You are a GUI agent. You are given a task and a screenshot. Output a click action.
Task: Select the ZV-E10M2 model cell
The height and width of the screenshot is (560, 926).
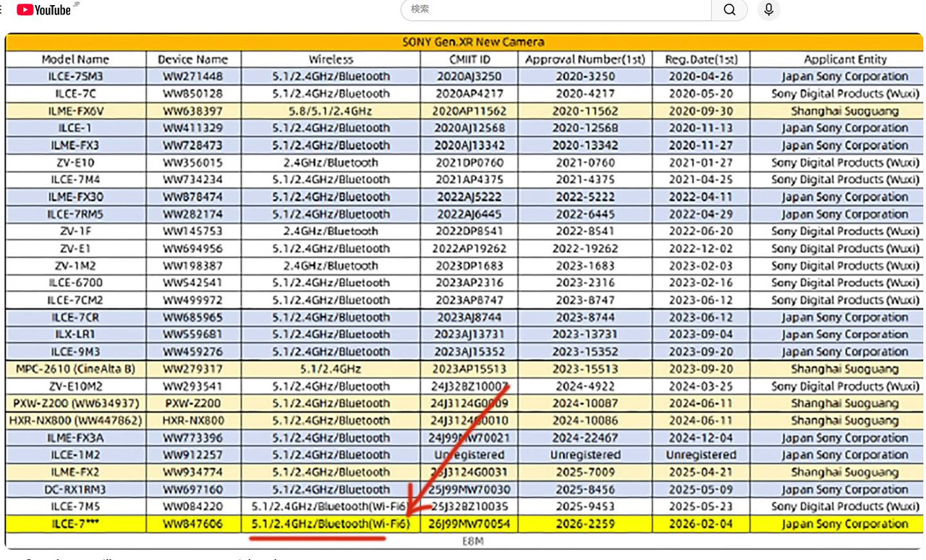point(75,386)
